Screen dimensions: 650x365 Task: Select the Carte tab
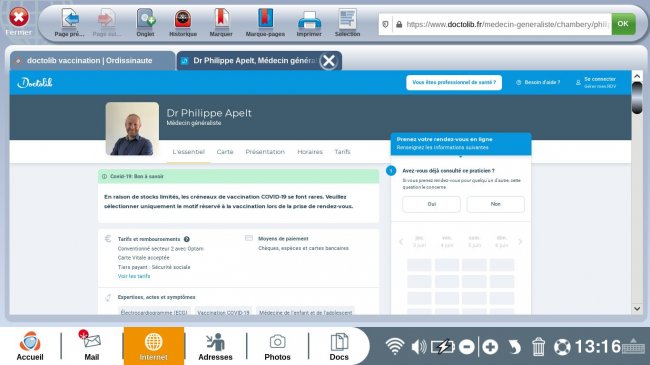point(225,152)
